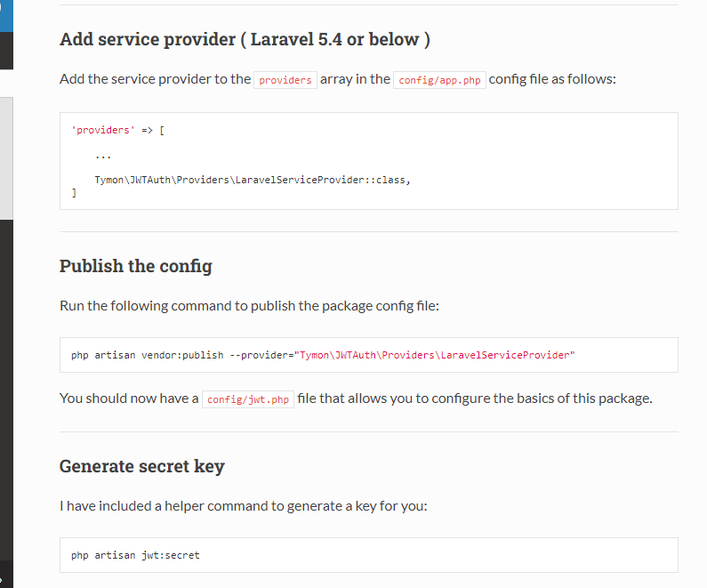Click the 'php artisan jwt:secret' code block
The width and height of the screenshot is (707, 588).
coord(369,555)
